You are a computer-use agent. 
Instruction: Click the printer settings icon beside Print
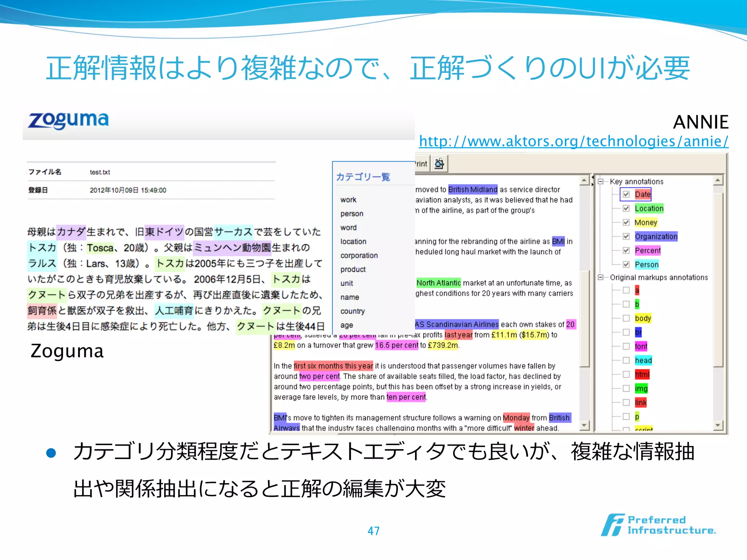tap(440, 164)
